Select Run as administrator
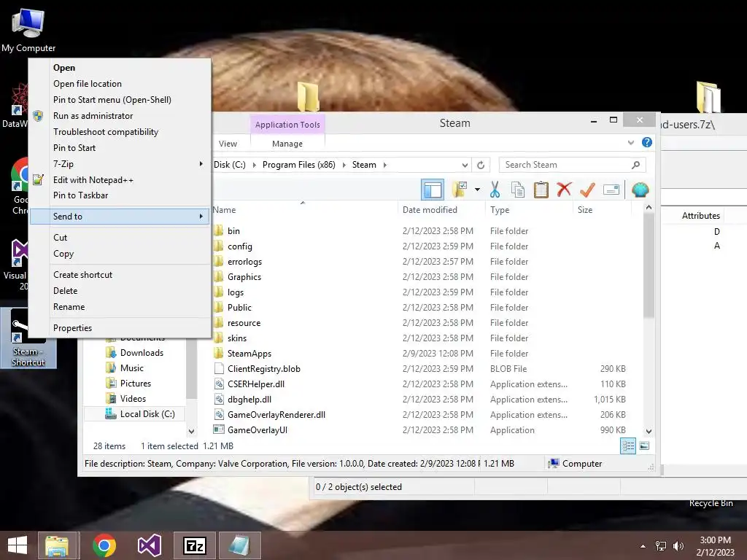The image size is (747, 560). tap(120, 116)
